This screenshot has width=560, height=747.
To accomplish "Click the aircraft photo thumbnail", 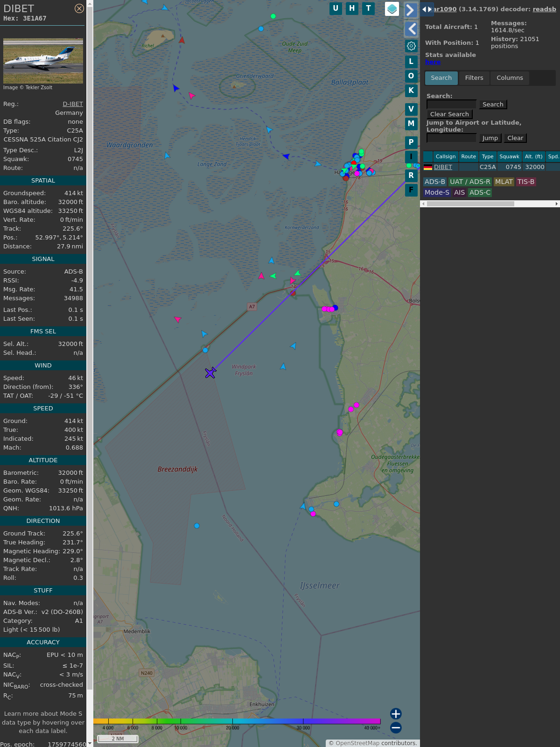I will [43, 61].
